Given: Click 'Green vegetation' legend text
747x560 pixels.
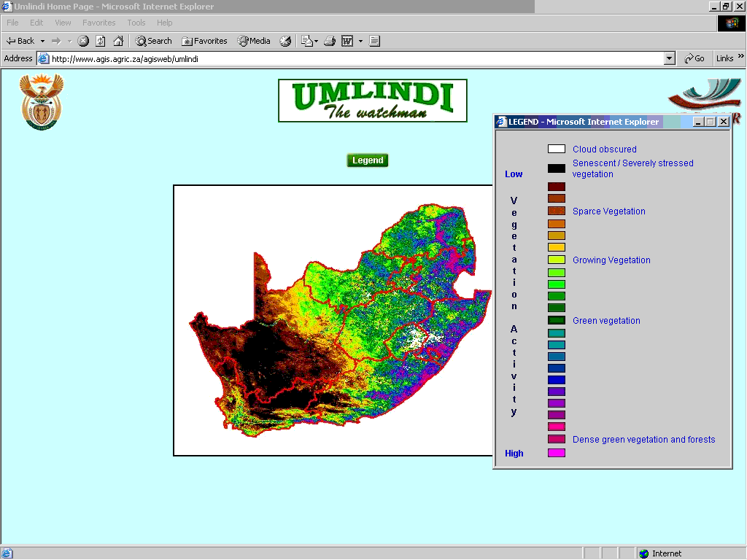Looking at the screenshot, I should [x=606, y=321].
